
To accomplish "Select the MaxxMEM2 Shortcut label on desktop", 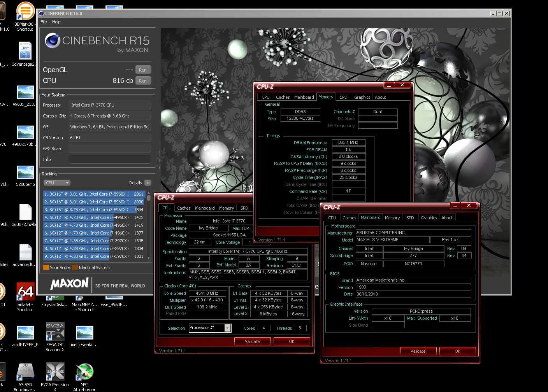I will click(x=84, y=307).
